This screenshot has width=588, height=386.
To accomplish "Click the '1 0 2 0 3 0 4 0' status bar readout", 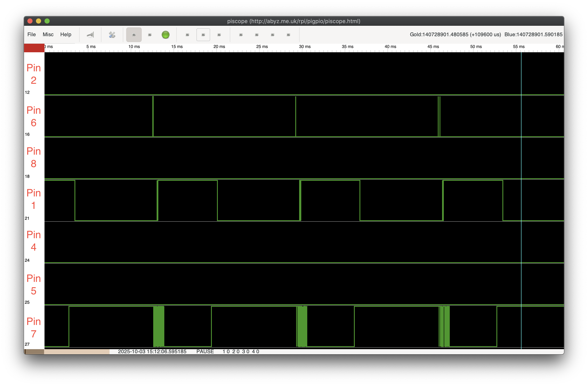I will coord(241,352).
